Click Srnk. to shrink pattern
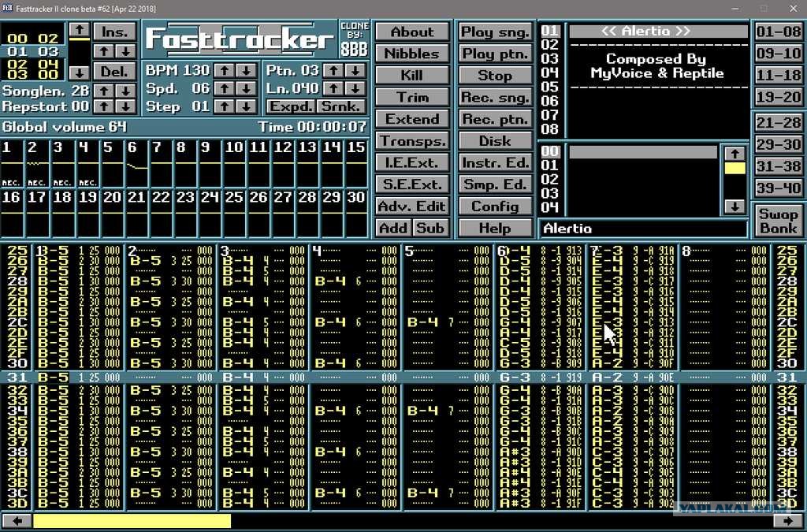 tap(341, 106)
